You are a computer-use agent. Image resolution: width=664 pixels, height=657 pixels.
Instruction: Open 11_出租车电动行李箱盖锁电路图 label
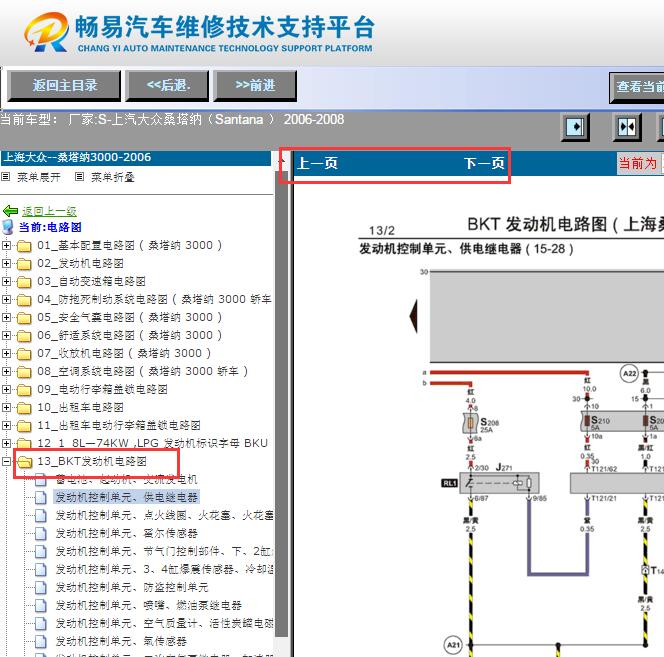(x=119, y=425)
